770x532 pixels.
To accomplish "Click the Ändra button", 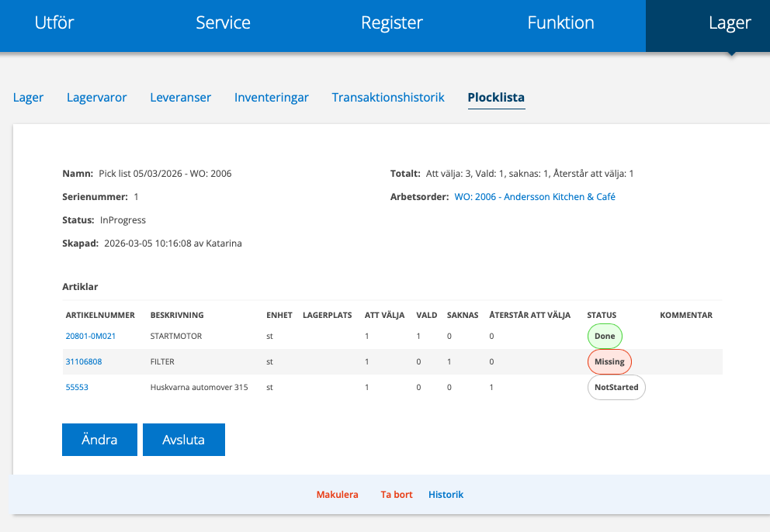I will point(99,440).
